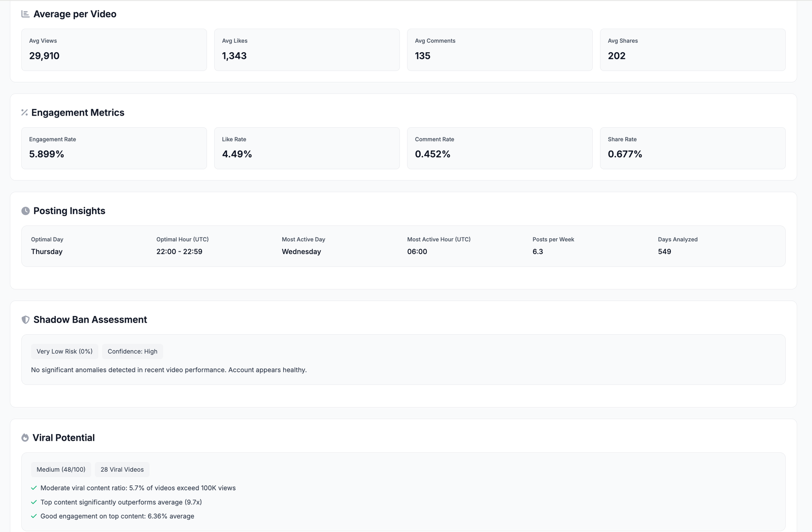This screenshot has height=532, width=812.
Task: Click the checkmark icon next to moderate viral content ratio
Action: point(34,488)
